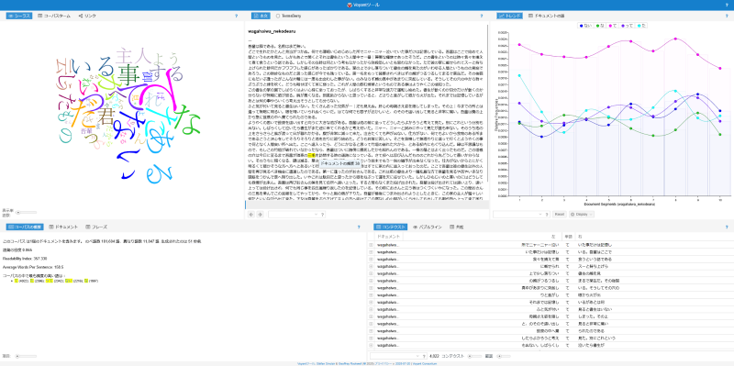Click the Reset button under Trends chart
This screenshot has height=366, width=734.
559,214
